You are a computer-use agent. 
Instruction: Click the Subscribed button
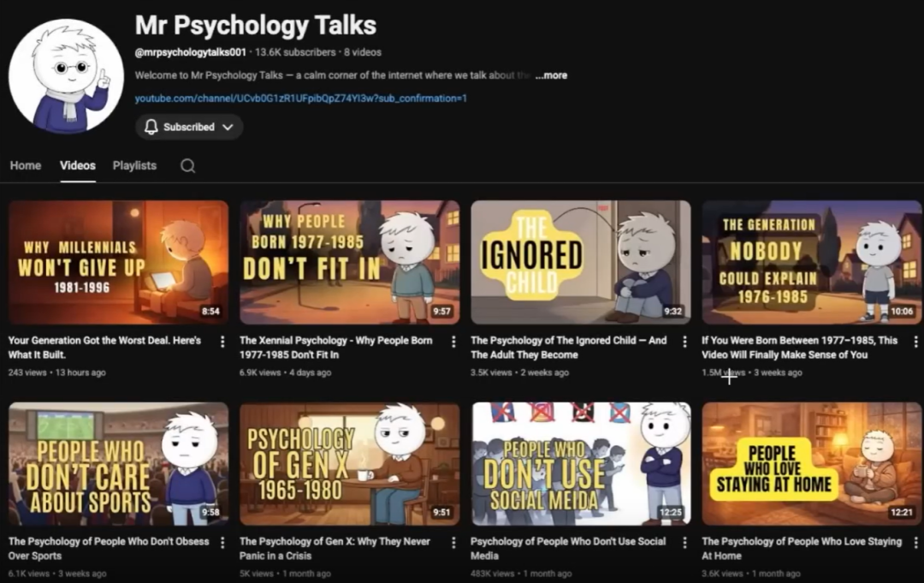pyautogui.click(x=189, y=128)
